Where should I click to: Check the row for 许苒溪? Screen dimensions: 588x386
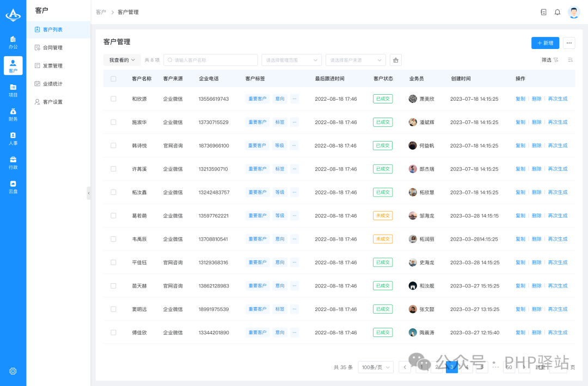point(113,169)
